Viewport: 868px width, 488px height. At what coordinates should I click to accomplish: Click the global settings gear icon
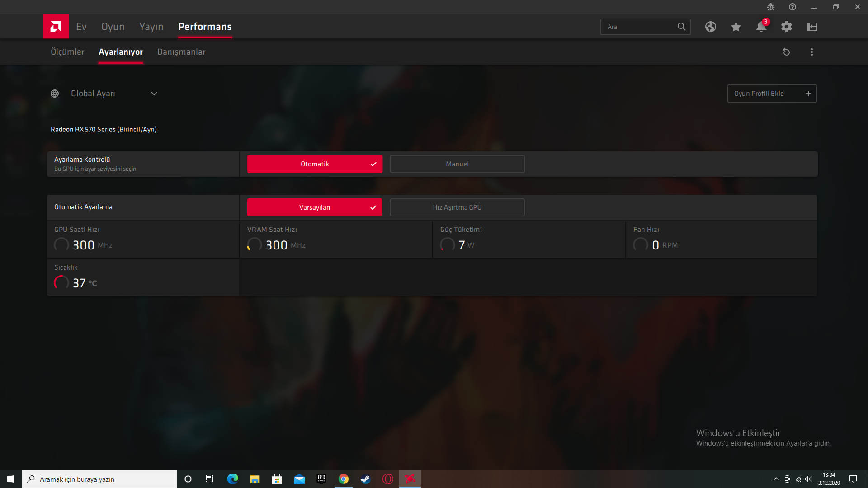tap(786, 26)
